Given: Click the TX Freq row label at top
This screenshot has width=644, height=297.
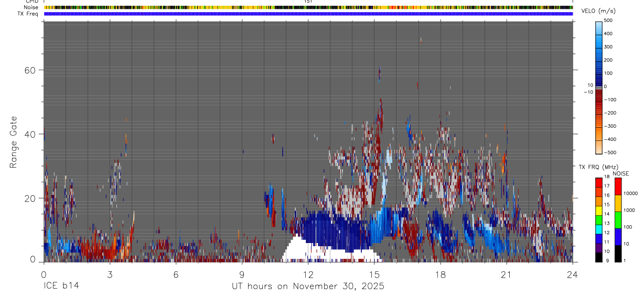Looking at the screenshot, I should tap(28, 14).
